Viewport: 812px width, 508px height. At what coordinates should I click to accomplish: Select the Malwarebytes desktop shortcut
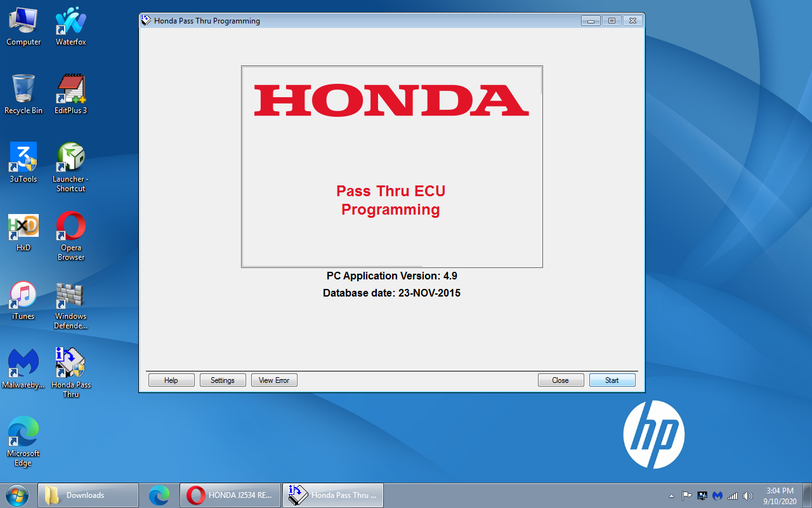point(23,369)
